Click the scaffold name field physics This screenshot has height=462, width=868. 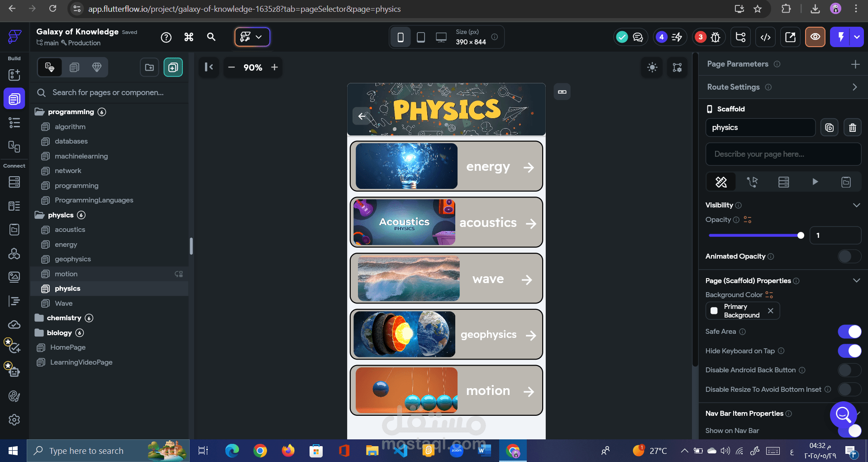[x=760, y=128]
